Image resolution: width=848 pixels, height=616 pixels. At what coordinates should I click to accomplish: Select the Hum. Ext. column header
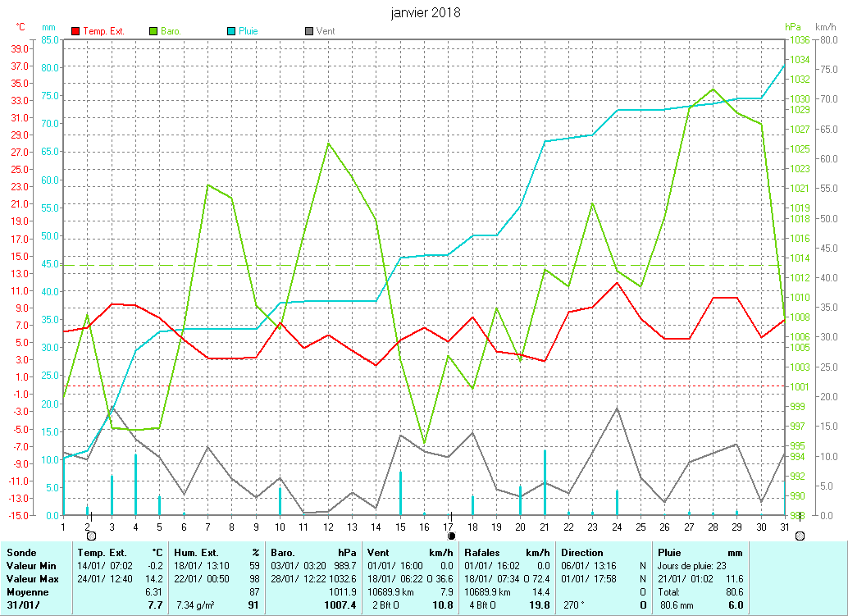197,553
